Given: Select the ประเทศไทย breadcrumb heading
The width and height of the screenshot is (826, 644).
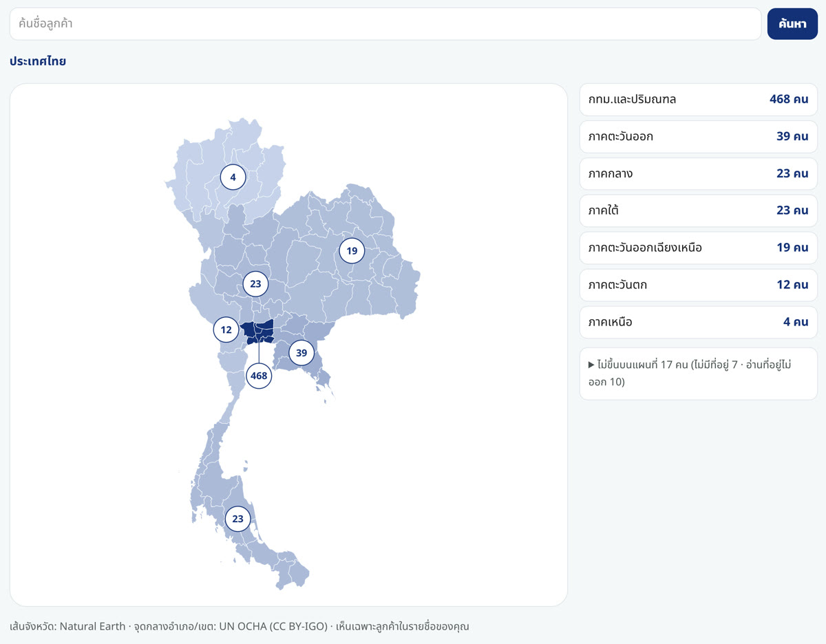Looking at the screenshot, I should [x=38, y=61].
